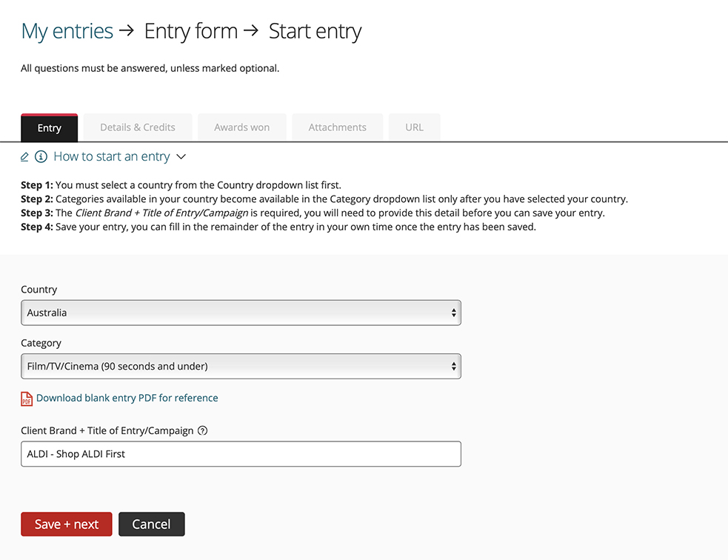
Task: Open the URL tab
Action: [x=414, y=127]
